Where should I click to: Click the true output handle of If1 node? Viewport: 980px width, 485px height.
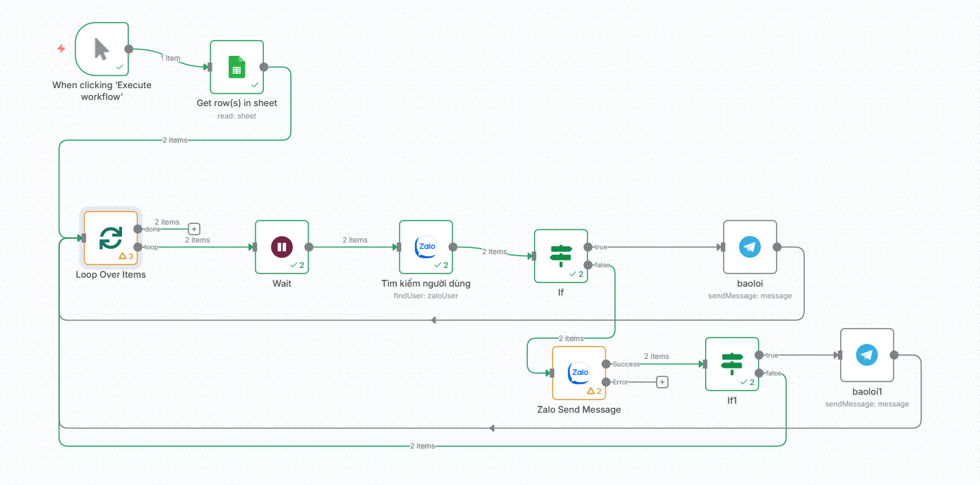[x=759, y=355]
